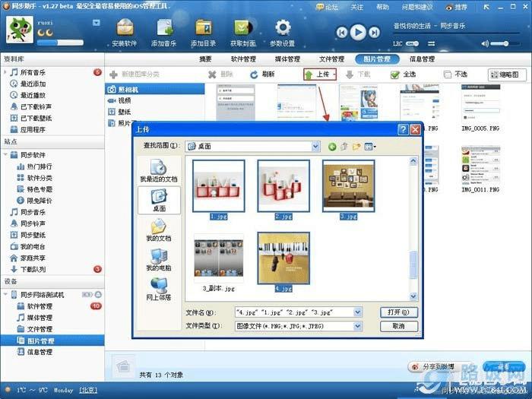Open 家庭共享 home sharing

tap(33, 258)
